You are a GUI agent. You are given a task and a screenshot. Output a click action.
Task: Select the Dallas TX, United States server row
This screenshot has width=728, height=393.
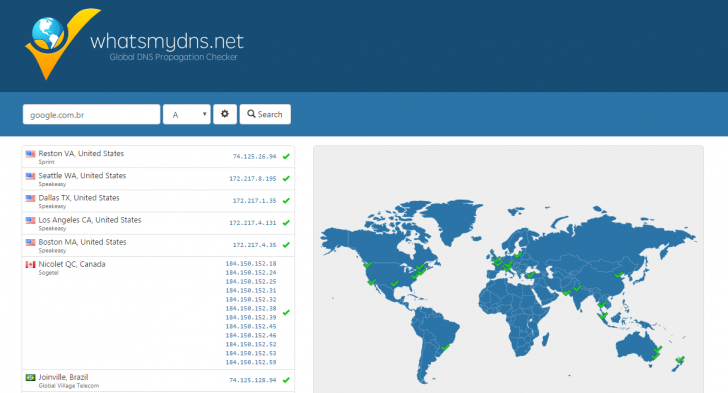coord(158,201)
